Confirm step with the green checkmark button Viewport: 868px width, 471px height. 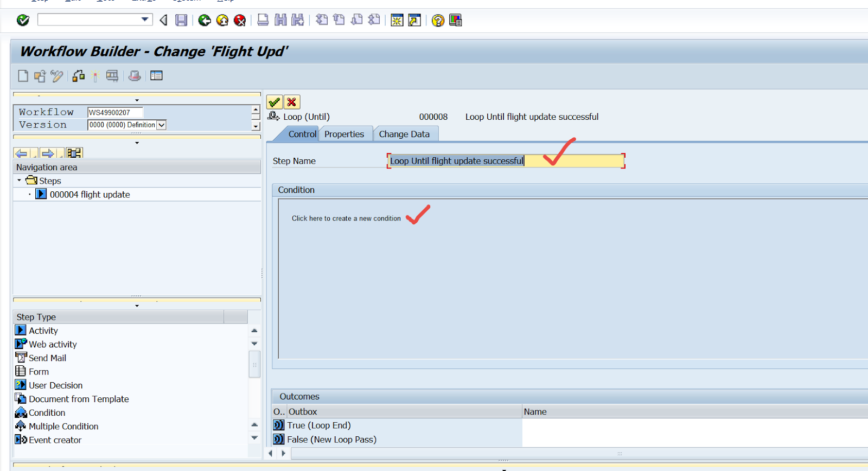275,102
